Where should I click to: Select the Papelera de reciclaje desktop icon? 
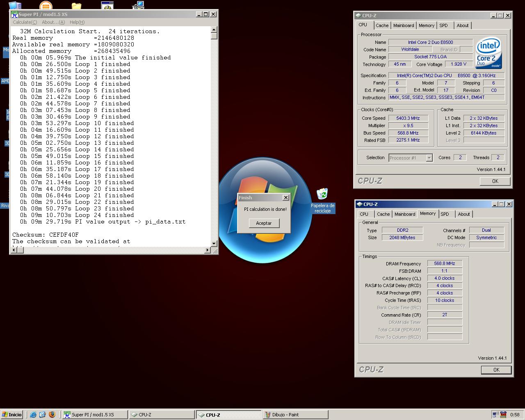[322, 201]
